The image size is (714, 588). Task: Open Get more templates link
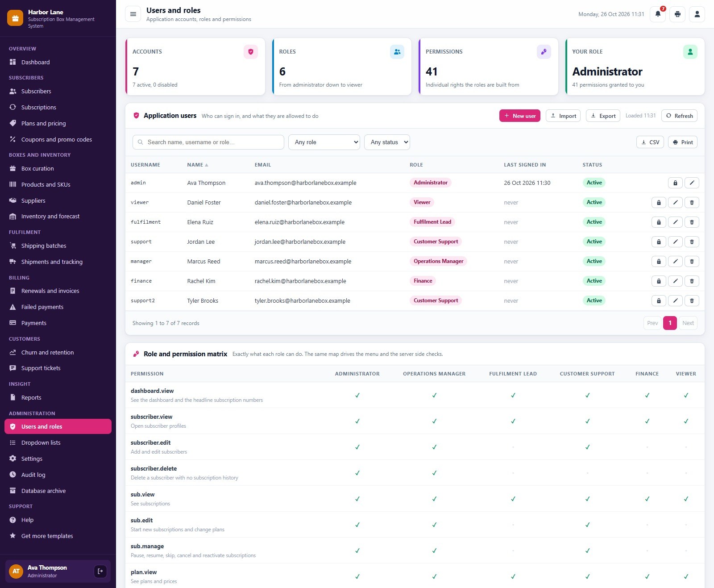[58, 536]
